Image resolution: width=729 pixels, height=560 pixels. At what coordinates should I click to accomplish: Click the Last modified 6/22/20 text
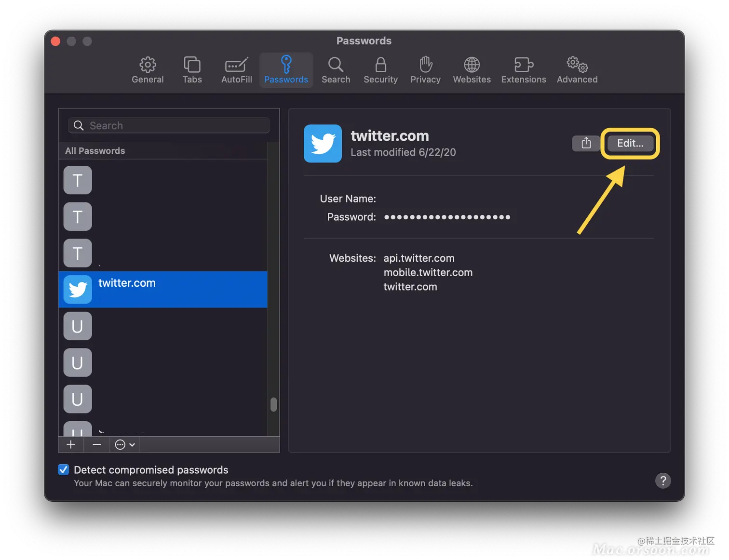coord(403,152)
